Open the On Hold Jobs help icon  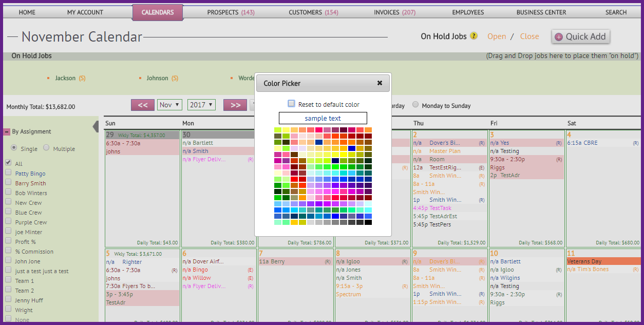click(473, 36)
